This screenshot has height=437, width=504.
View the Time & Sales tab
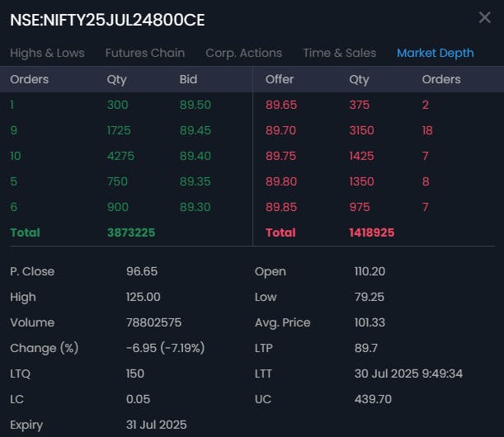click(339, 53)
